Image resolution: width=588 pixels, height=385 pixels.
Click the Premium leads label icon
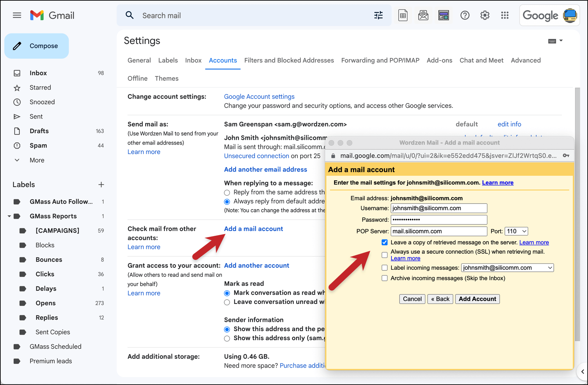click(x=17, y=361)
